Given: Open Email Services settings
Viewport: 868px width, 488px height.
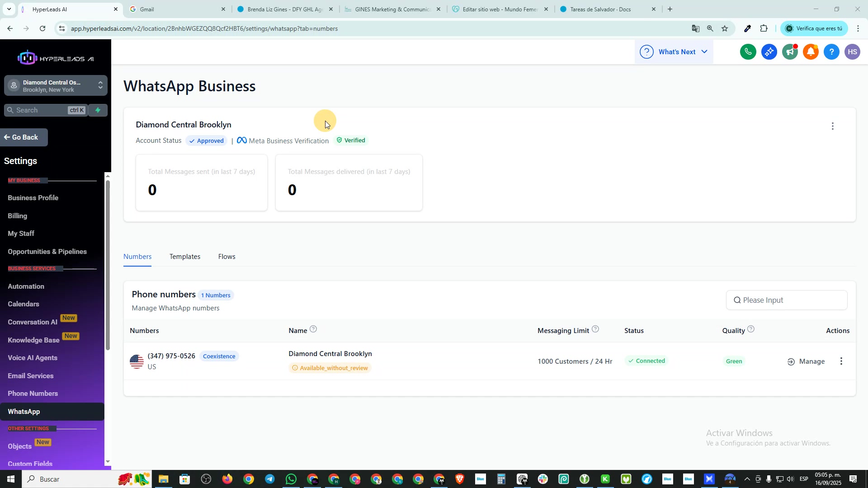Looking at the screenshot, I should tap(31, 376).
